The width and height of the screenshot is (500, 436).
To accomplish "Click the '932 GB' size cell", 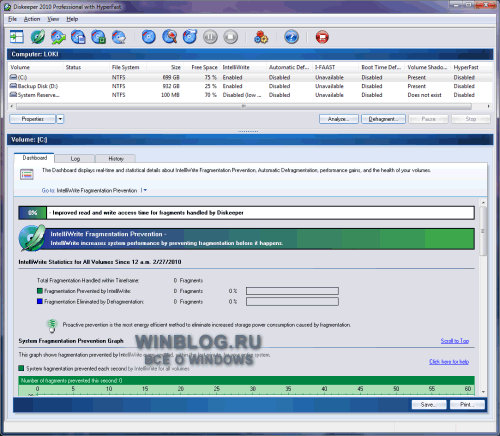I will (x=171, y=86).
